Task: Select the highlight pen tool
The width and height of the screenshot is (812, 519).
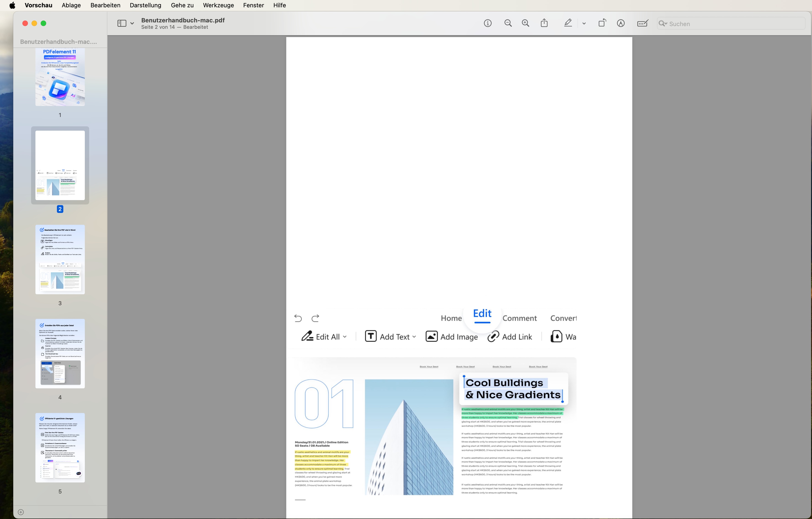Action: (x=568, y=23)
